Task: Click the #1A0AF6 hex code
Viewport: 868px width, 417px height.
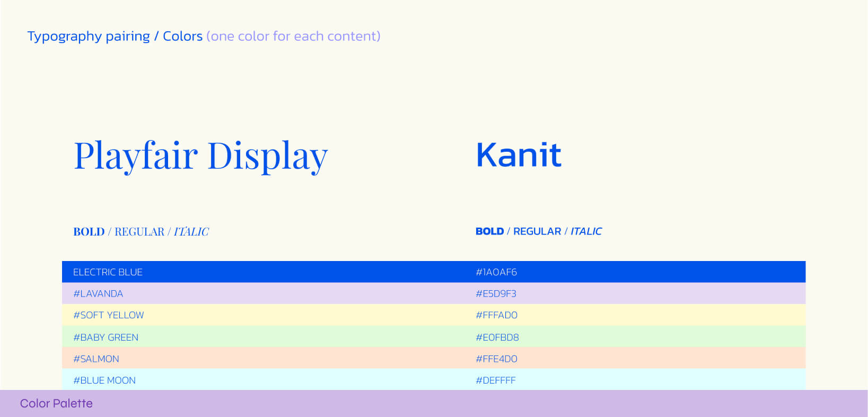Action: [496, 272]
